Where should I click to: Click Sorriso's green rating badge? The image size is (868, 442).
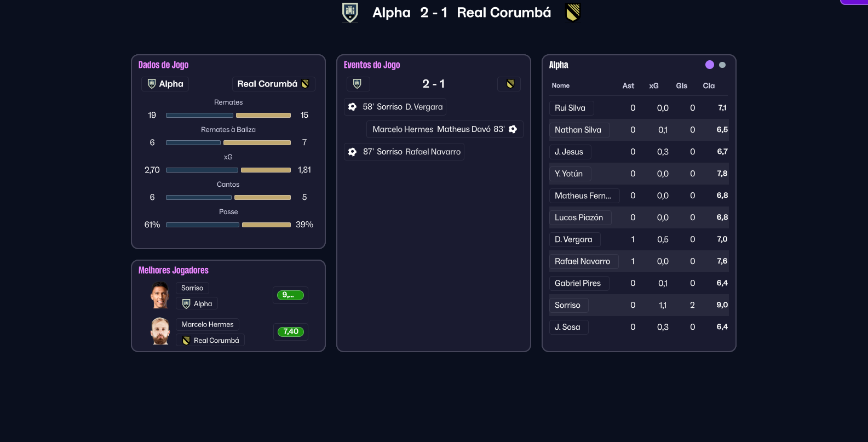[x=290, y=295]
